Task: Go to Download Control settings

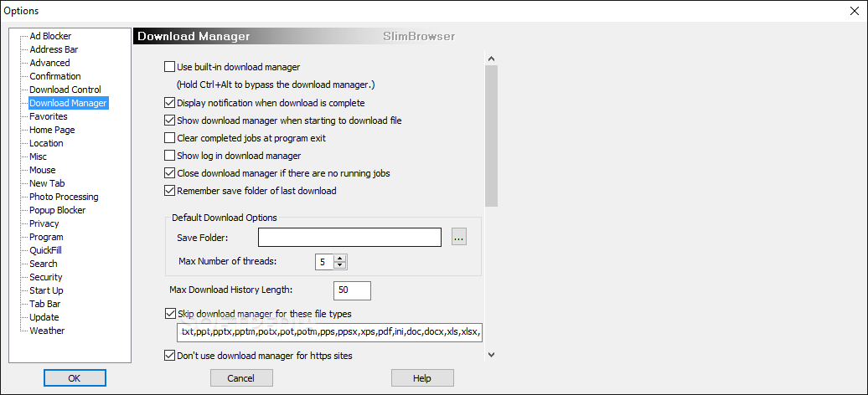Action: coord(65,89)
